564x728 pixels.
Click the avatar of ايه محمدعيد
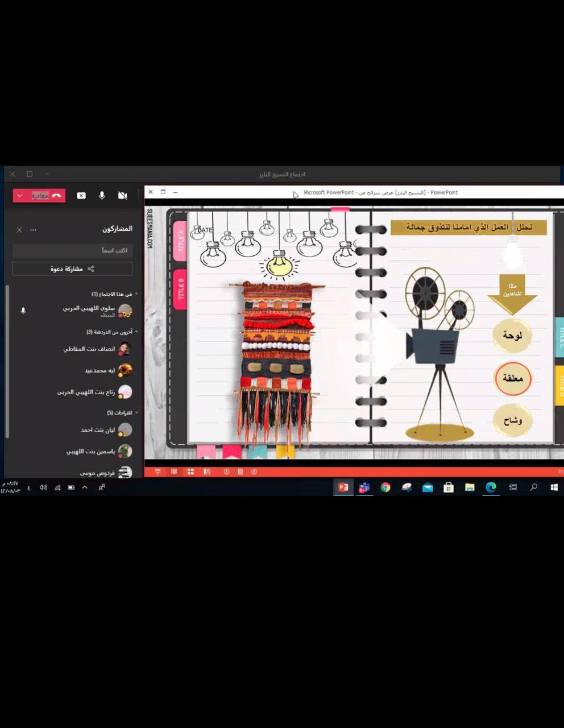pyautogui.click(x=125, y=370)
